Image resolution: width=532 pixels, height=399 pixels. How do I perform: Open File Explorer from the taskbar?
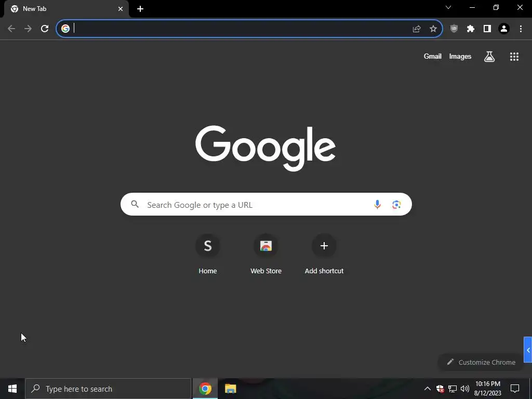click(x=230, y=389)
